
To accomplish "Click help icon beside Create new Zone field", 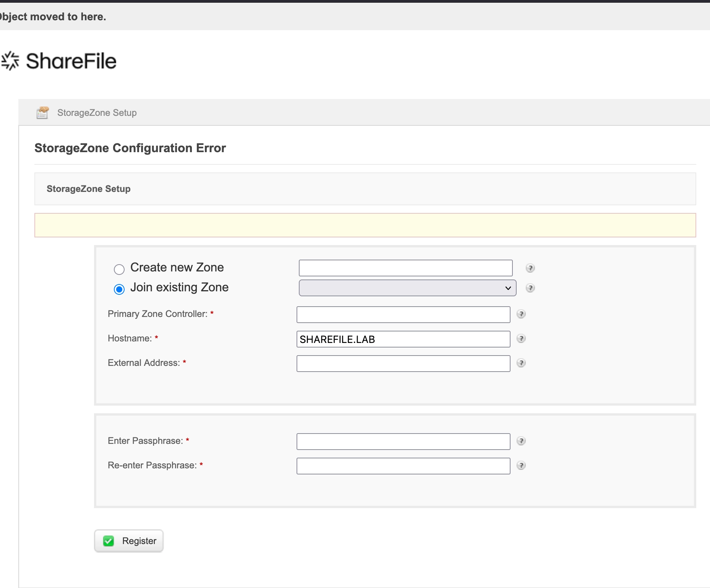I will tap(530, 268).
